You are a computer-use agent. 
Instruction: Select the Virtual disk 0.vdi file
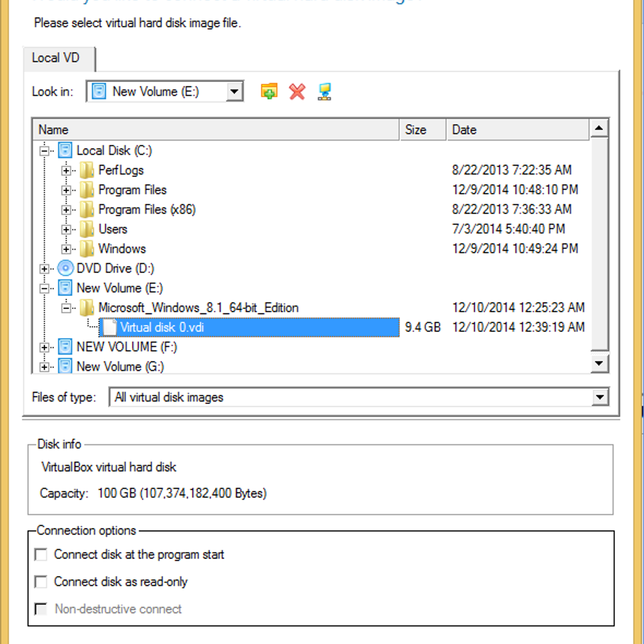tap(162, 327)
